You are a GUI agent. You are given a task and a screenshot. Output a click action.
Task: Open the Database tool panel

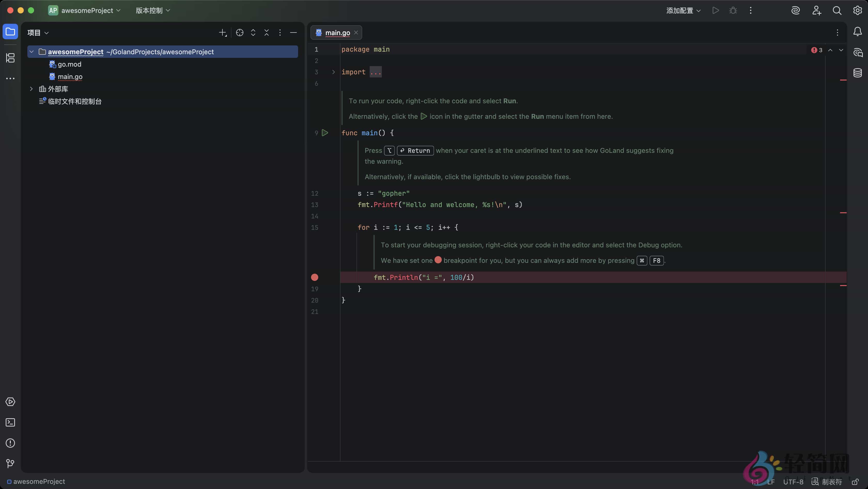858,73
